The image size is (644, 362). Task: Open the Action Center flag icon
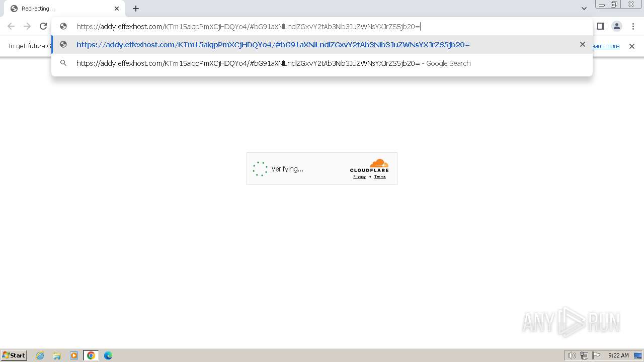pyautogui.click(x=596, y=355)
